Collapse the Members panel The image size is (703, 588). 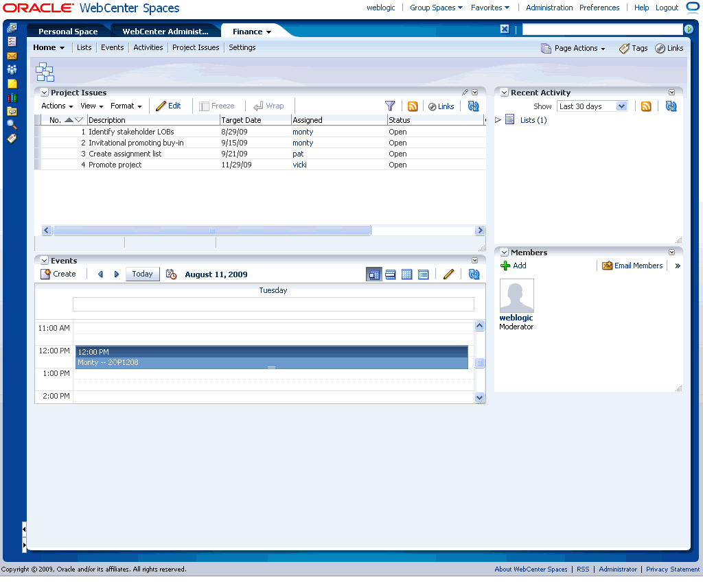pos(505,252)
